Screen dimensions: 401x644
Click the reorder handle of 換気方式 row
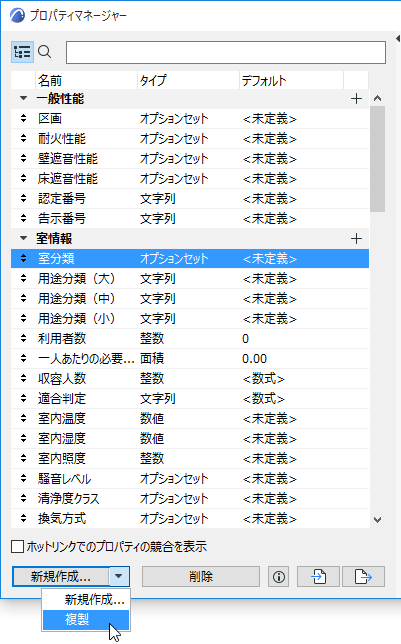[x=23, y=518]
